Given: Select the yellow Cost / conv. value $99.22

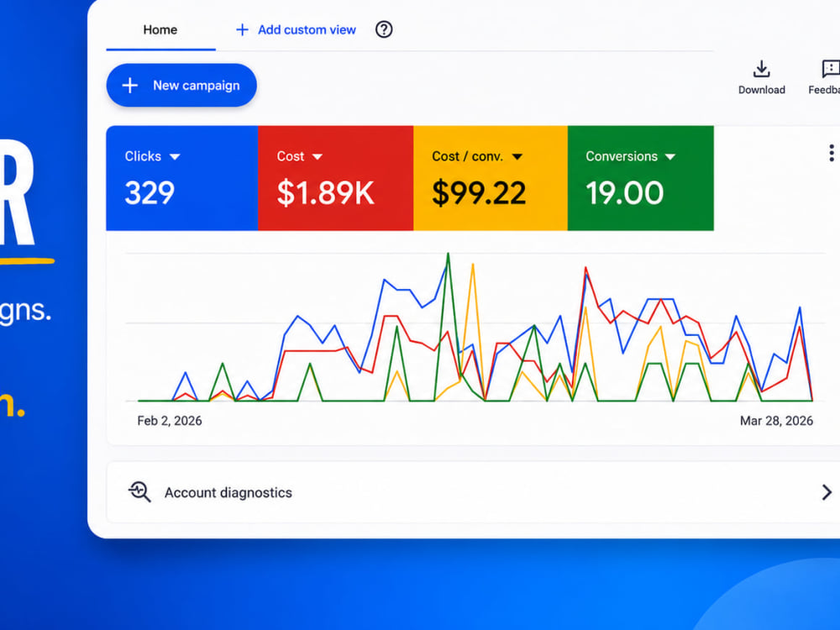Looking at the screenshot, I should (479, 193).
